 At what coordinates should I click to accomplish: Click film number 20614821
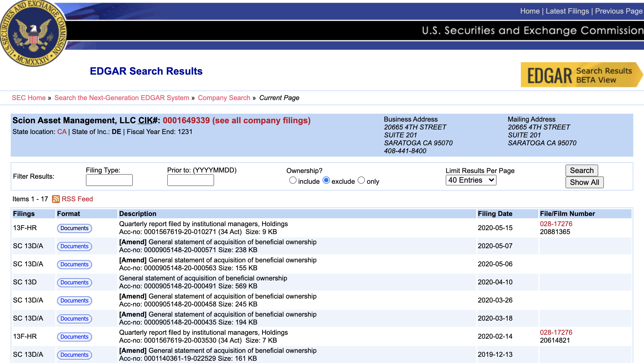pos(555,340)
